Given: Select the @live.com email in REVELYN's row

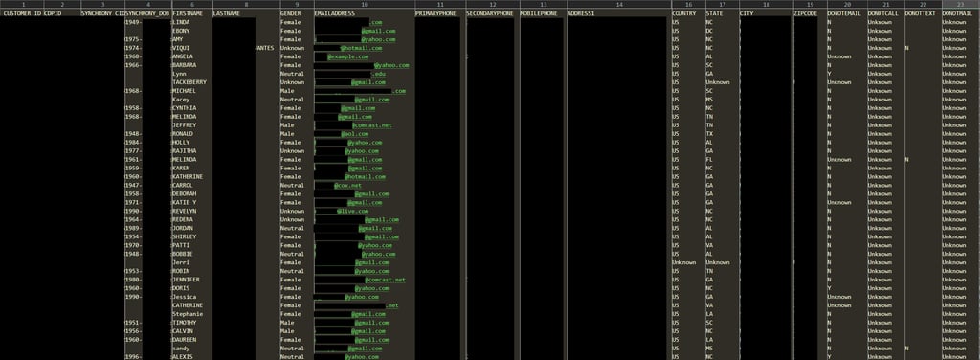Looking at the screenshot, I should pos(352,212).
